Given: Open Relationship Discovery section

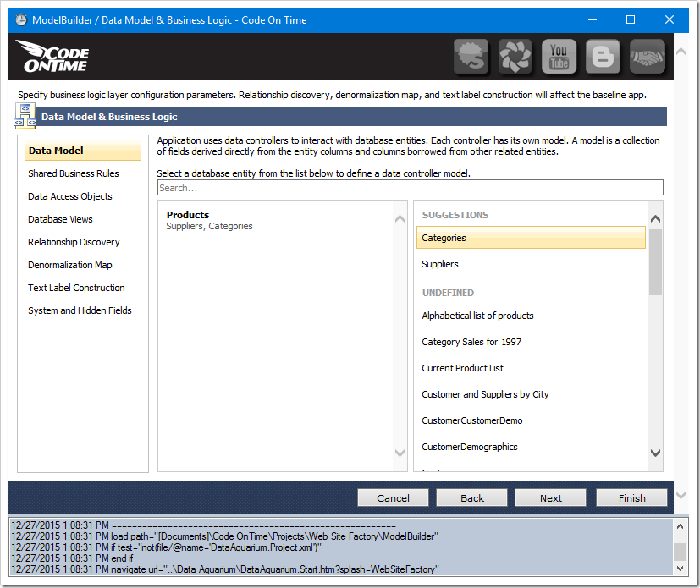Looking at the screenshot, I should 74,242.
